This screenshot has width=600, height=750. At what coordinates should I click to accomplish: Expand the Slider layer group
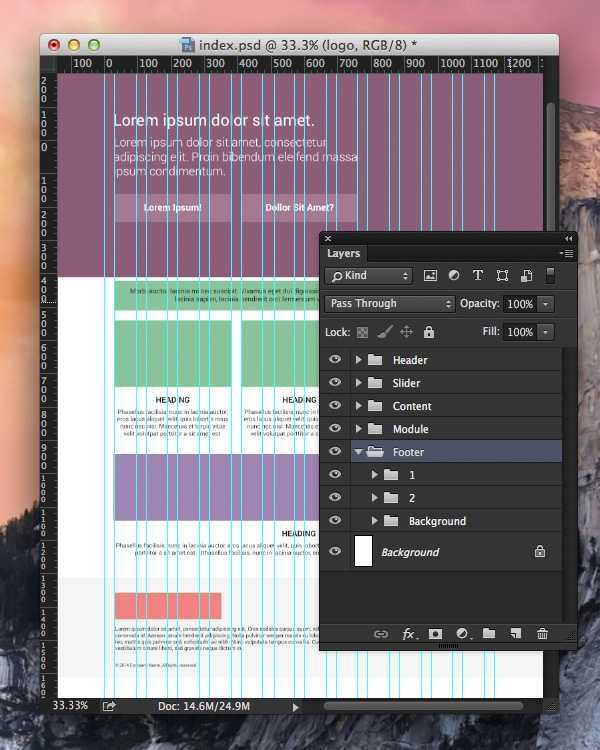[x=359, y=383]
